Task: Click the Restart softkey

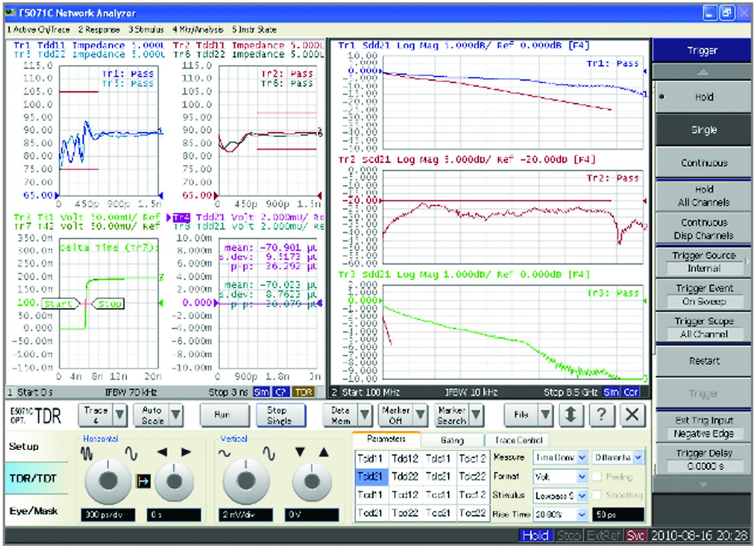Action: [703, 361]
